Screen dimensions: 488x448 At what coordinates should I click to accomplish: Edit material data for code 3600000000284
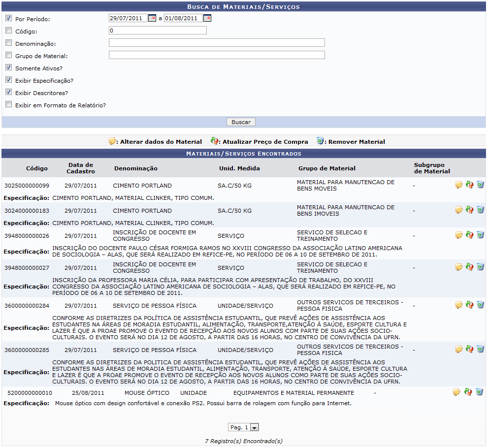coord(459,305)
